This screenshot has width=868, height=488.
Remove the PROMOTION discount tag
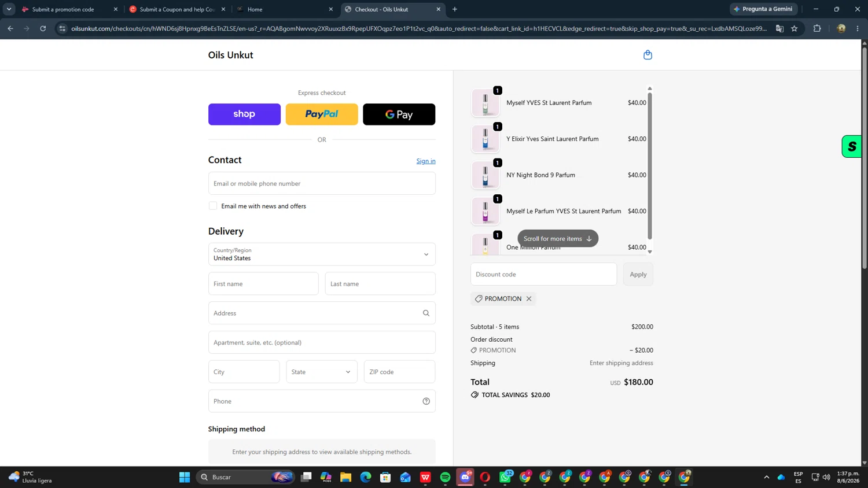(529, 299)
